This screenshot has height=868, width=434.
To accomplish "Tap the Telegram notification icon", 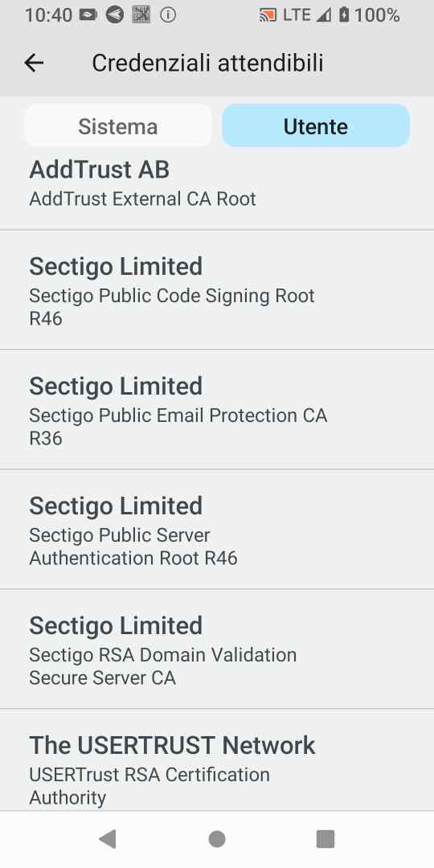I will pyautogui.click(x=115, y=15).
